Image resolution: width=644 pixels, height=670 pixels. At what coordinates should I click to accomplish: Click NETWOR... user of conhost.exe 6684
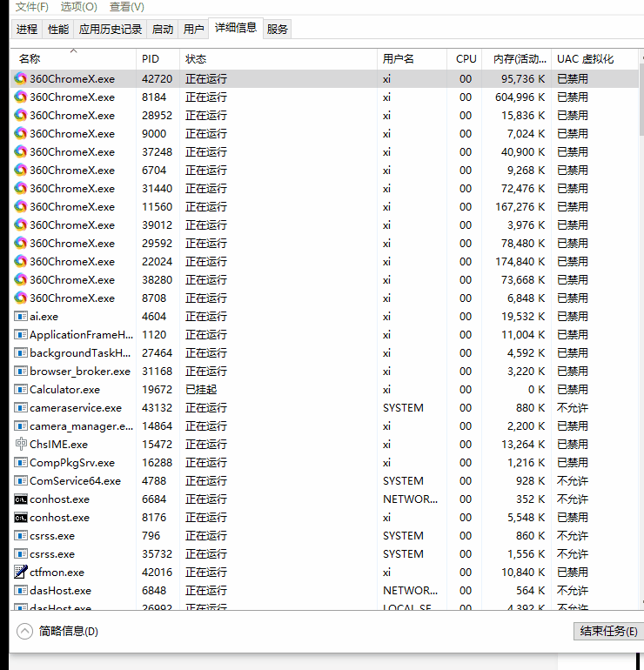[410, 499]
